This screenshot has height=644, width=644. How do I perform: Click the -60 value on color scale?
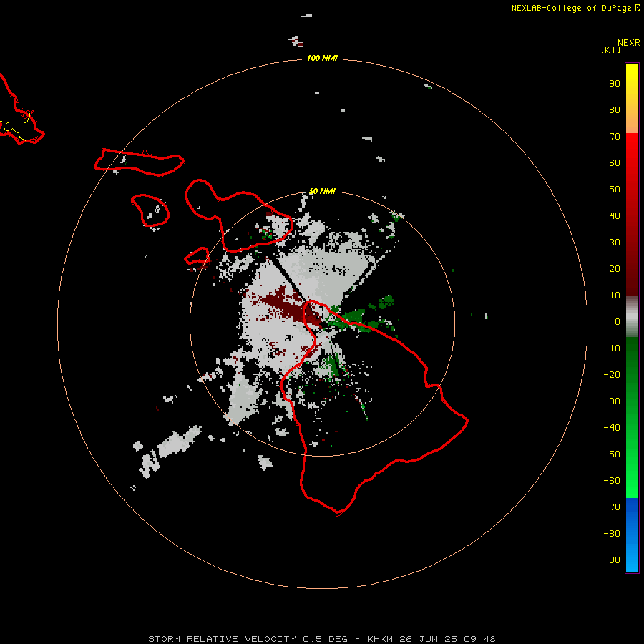pos(612,481)
